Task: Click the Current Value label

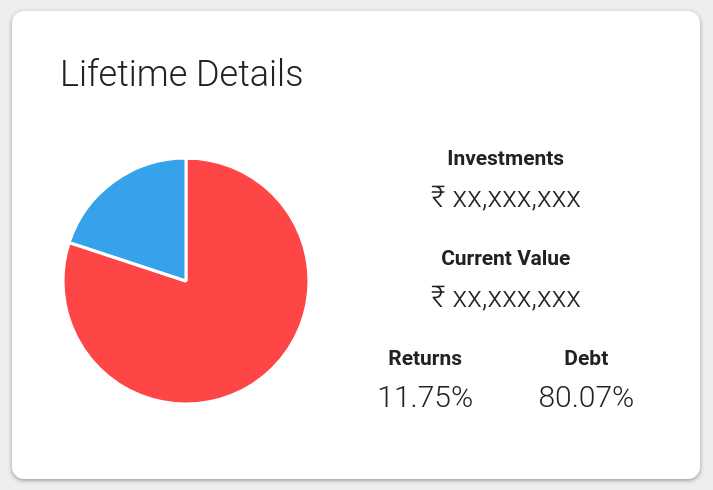Action: click(505, 258)
